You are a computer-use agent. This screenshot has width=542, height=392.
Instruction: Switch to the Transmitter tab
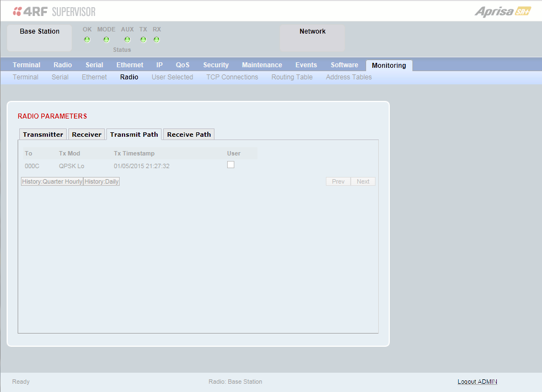pyautogui.click(x=43, y=135)
